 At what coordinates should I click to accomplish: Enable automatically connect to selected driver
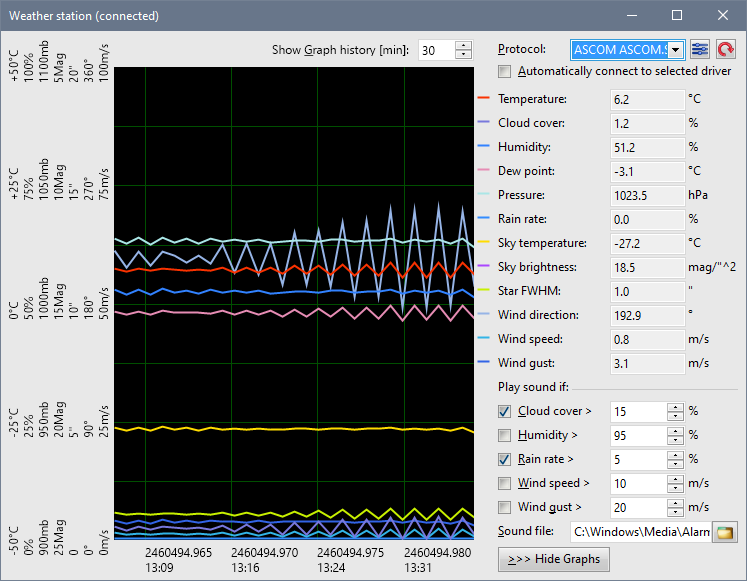click(505, 71)
